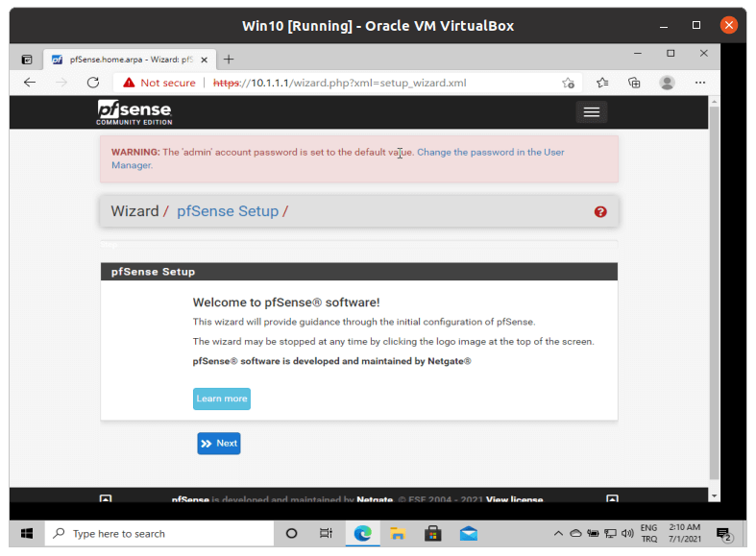
Task: Click the page vertical scrollbar
Action: [x=714, y=293]
